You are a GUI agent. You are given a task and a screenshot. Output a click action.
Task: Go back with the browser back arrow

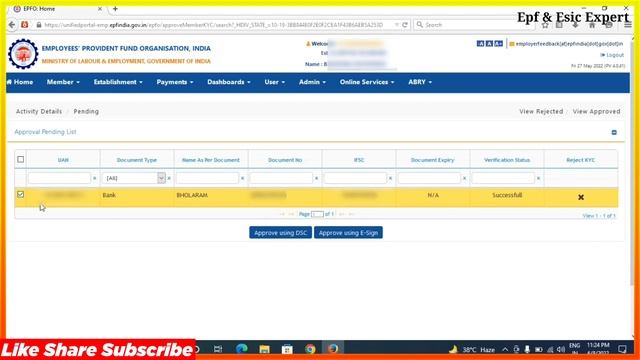pos(11,25)
